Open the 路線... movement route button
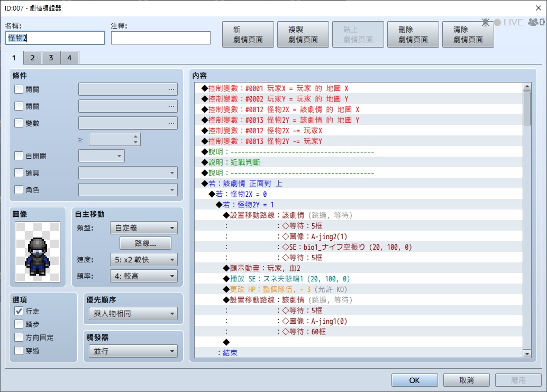The height and width of the screenshot is (392, 547). (x=145, y=243)
